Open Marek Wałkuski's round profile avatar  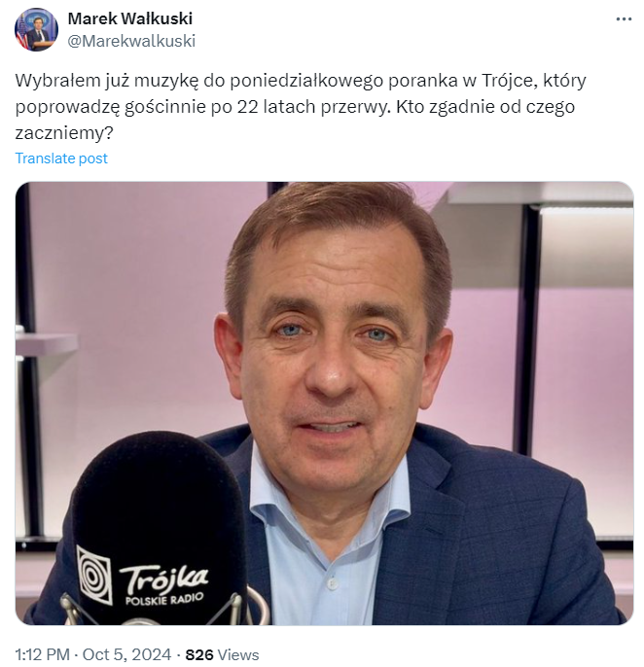[x=36, y=29]
